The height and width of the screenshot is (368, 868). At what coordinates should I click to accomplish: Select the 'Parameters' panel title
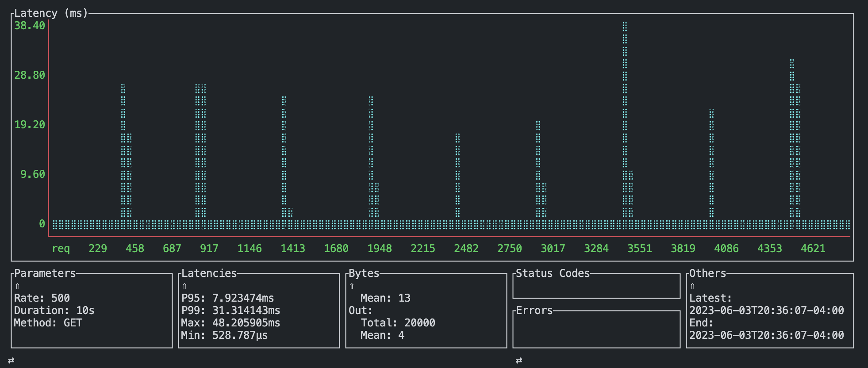[x=45, y=273]
